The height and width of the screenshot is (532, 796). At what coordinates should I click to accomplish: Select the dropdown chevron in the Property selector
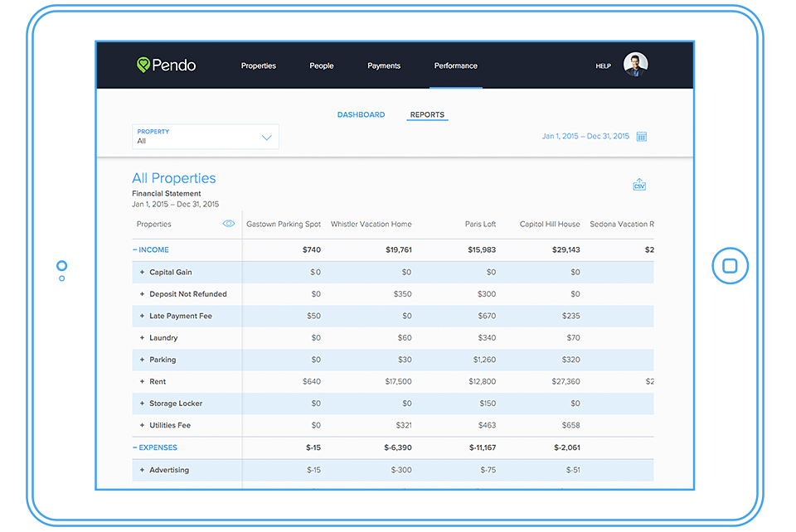click(x=266, y=136)
